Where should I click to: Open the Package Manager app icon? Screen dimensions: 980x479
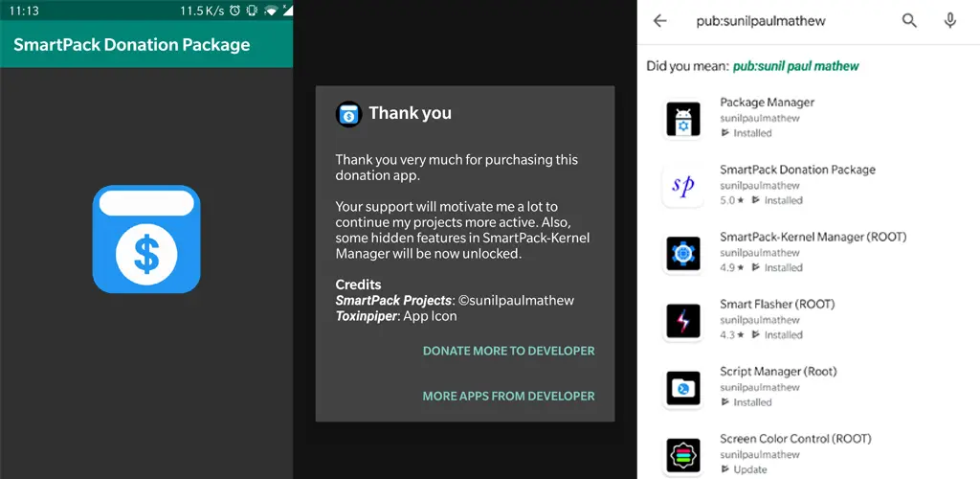[683, 119]
